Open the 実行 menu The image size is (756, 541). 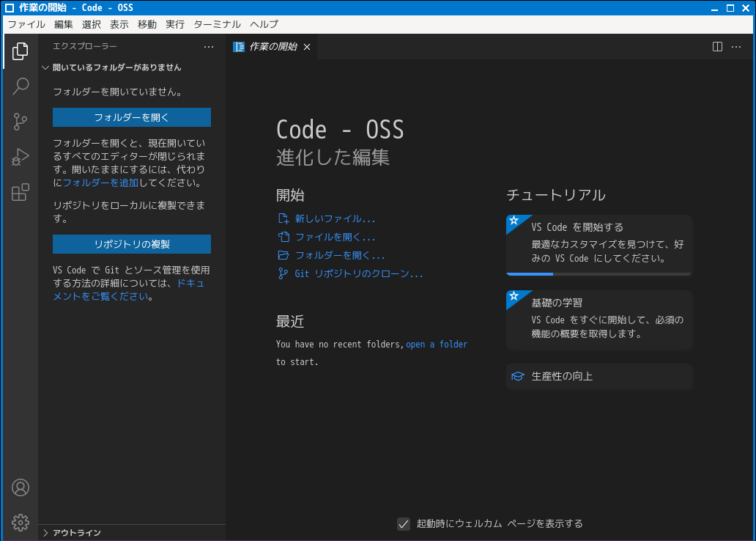[x=176, y=25]
